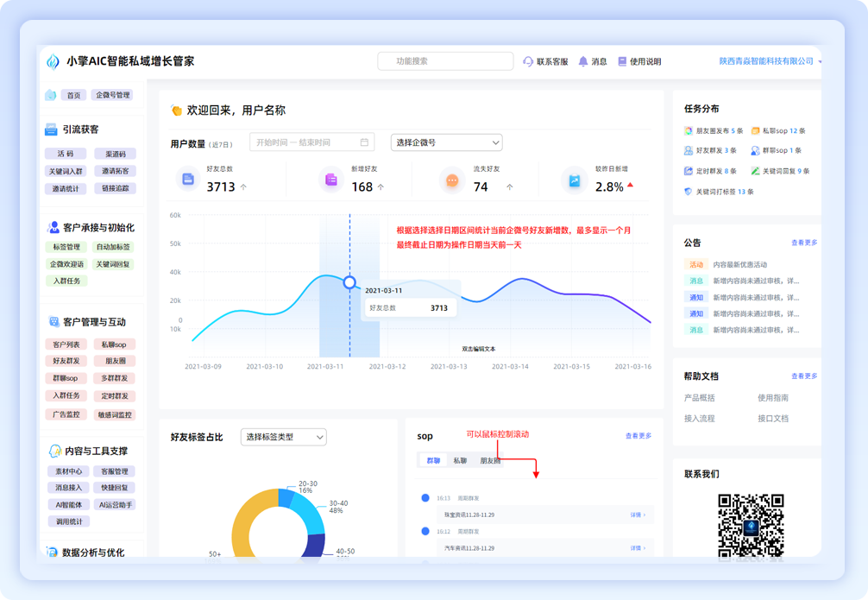Open the 选择企微号 dropdown
868x600 pixels.
click(446, 142)
